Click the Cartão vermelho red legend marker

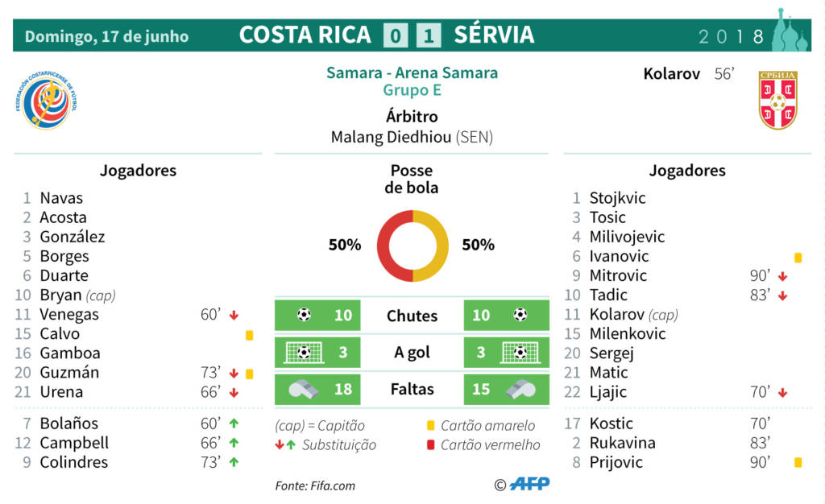(x=430, y=445)
